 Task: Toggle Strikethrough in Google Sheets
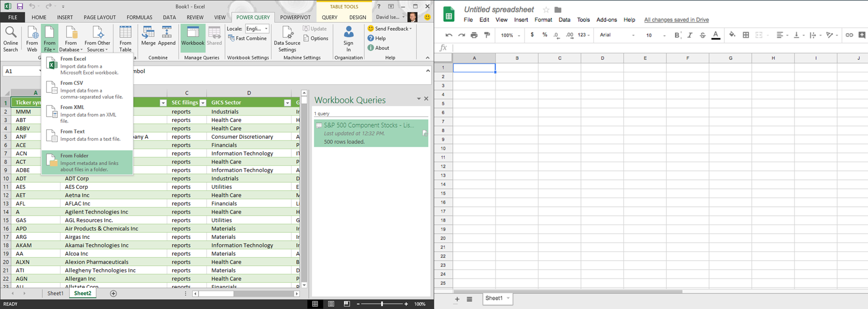702,35
